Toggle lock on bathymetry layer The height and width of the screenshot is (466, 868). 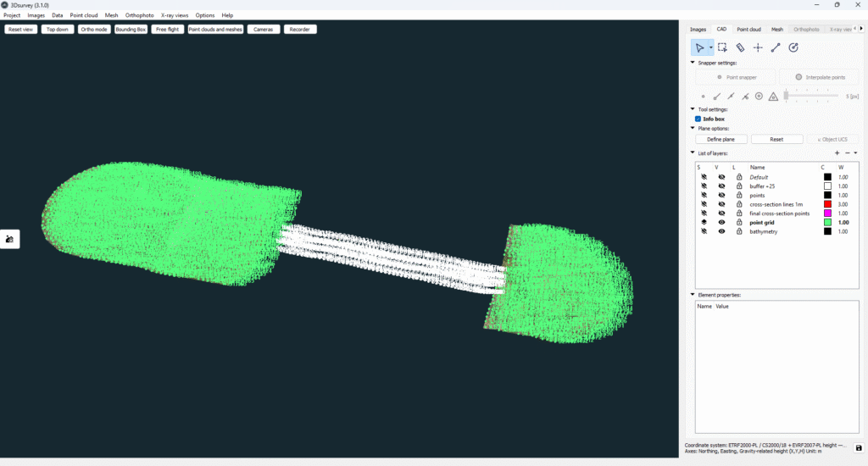click(739, 231)
